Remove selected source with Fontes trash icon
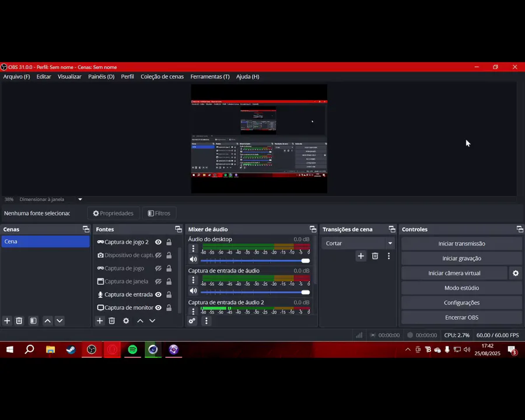Viewport: 525px width, 420px height. point(112,321)
